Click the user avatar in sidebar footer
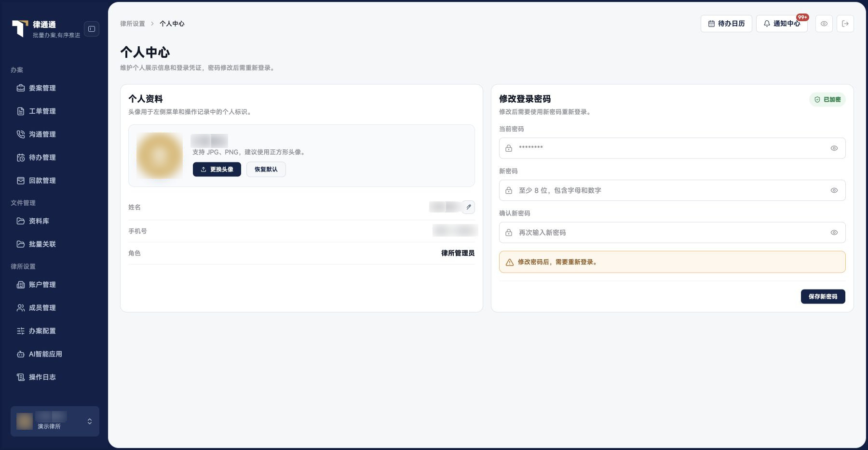The image size is (868, 450). [25, 421]
